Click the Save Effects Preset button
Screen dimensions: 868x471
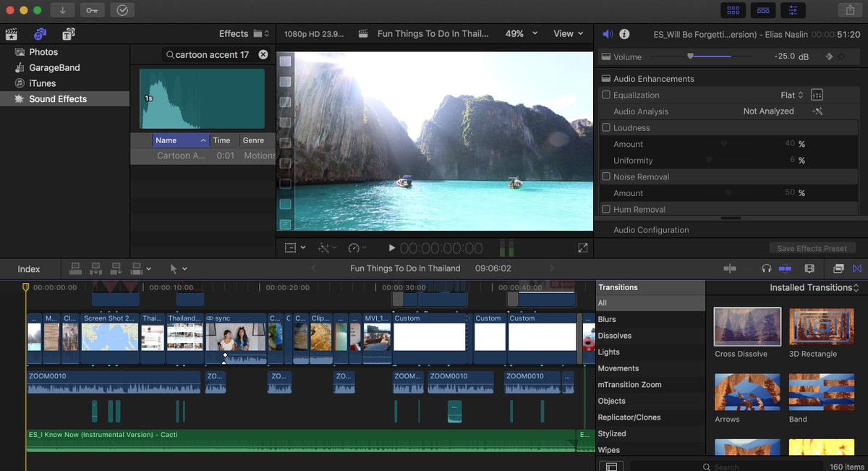coord(812,248)
